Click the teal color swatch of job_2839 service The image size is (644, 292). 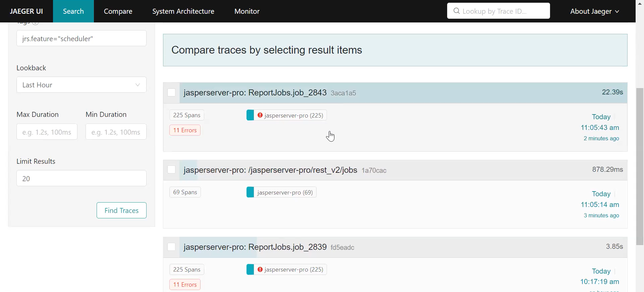250,270
